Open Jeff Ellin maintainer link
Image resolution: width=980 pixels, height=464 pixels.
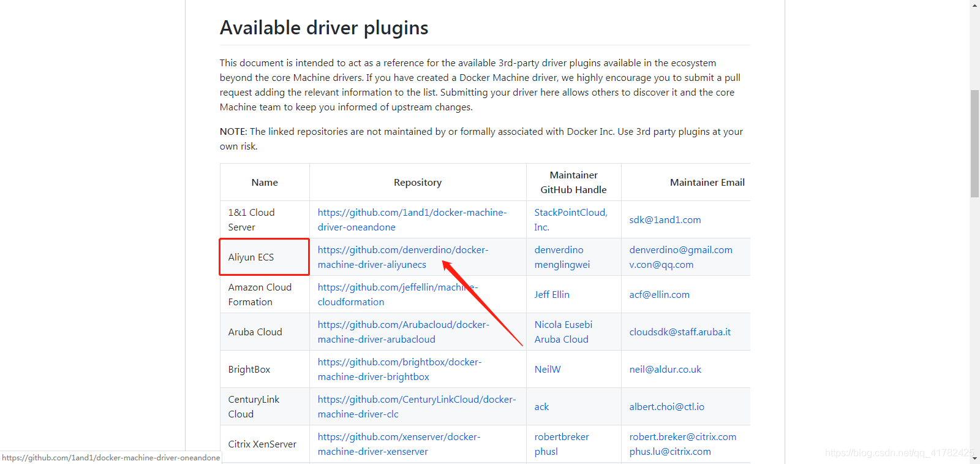pyautogui.click(x=551, y=294)
